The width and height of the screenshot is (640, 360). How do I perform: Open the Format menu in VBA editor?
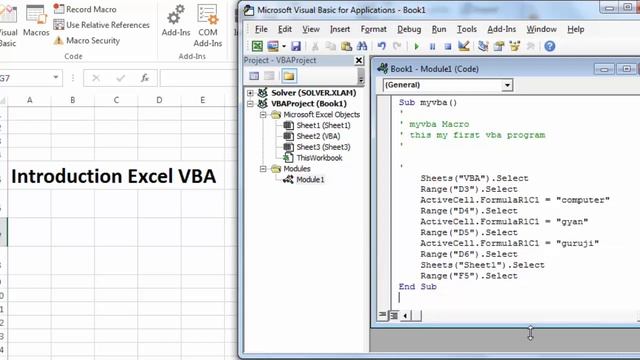pos(373,29)
